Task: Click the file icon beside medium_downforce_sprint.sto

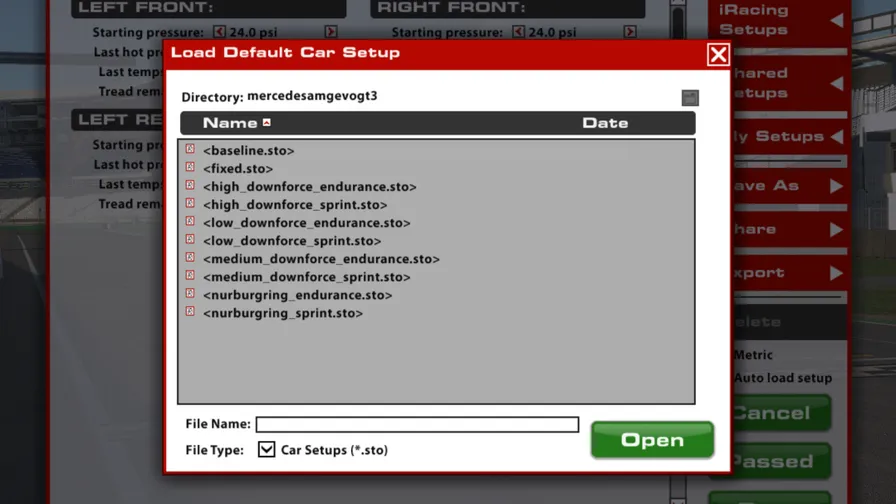Action: coord(190,275)
